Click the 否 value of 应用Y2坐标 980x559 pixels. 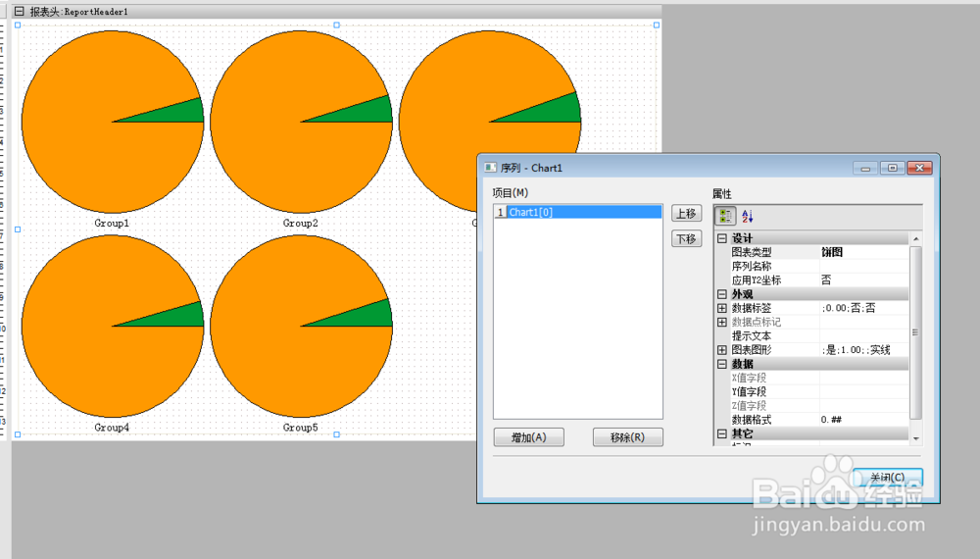point(863,280)
